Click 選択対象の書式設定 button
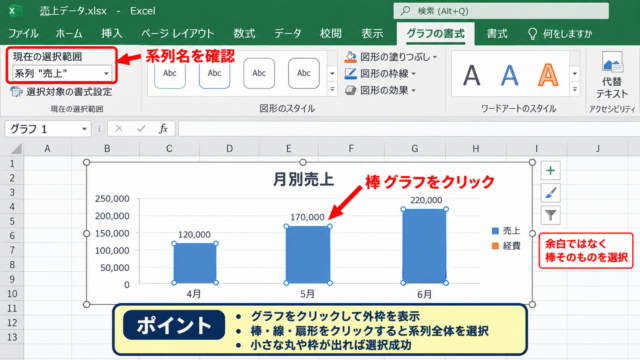The image size is (640, 360). point(61,92)
